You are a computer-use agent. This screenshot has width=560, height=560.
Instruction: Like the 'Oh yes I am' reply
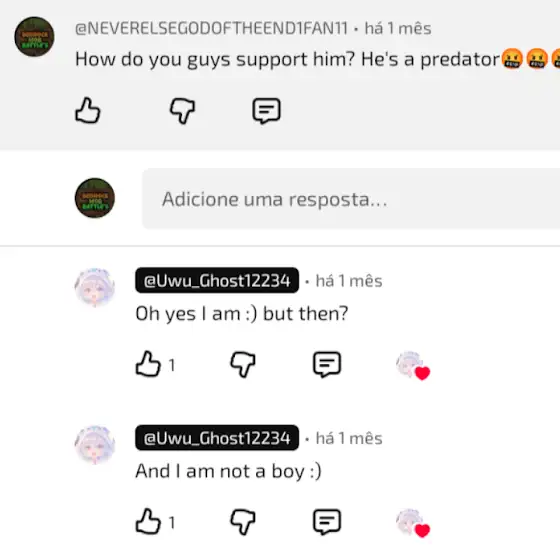148,364
